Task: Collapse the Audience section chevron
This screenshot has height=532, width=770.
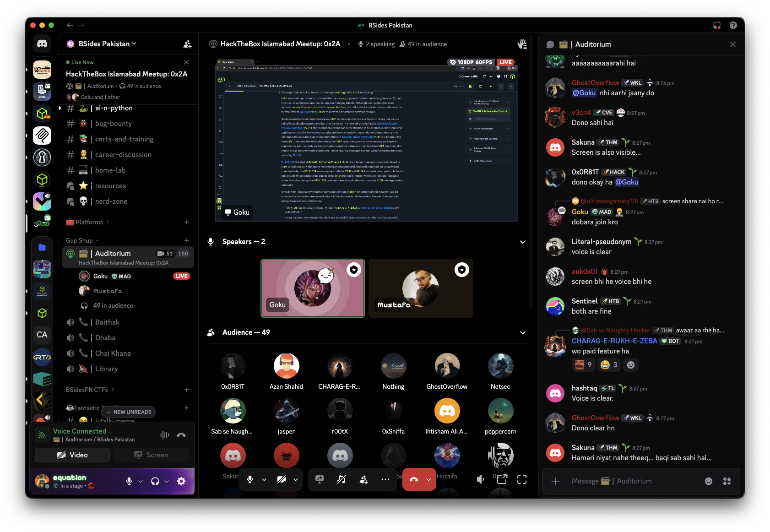Action: click(523, 332)
